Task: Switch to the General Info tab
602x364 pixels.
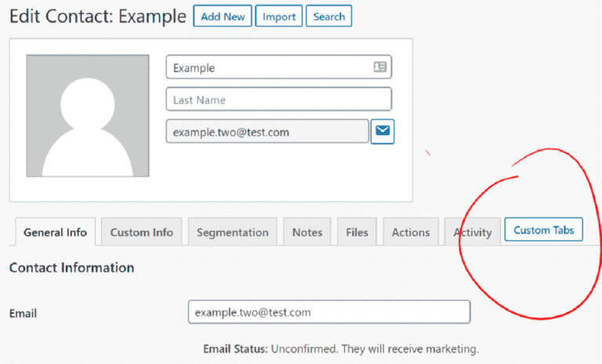Action: pos(56,232)
